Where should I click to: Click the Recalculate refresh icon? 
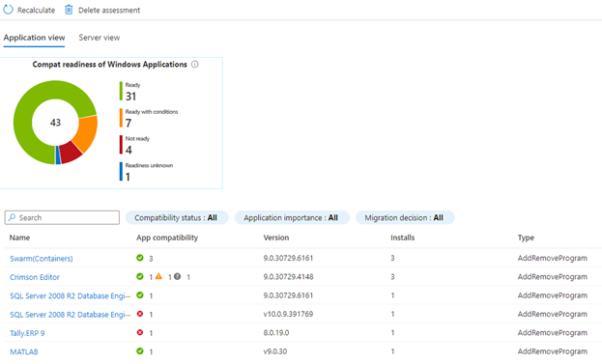click(x=8, y=10)
